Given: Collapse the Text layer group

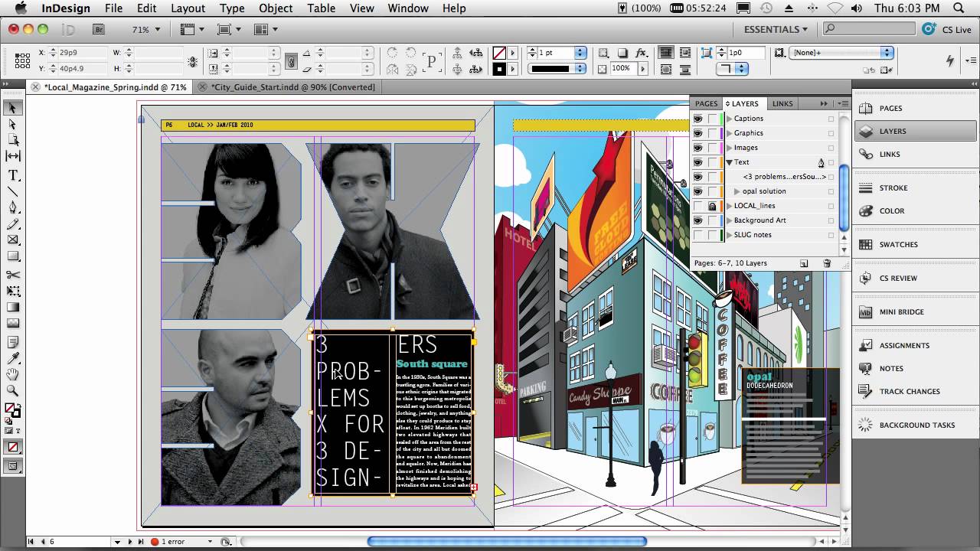Looking at the screenshot, I should click(729, 162).
